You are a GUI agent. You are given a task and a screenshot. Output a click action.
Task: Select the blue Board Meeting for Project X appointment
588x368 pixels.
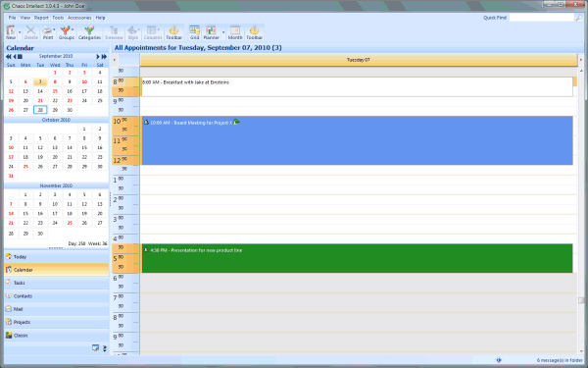coord(357,140)
